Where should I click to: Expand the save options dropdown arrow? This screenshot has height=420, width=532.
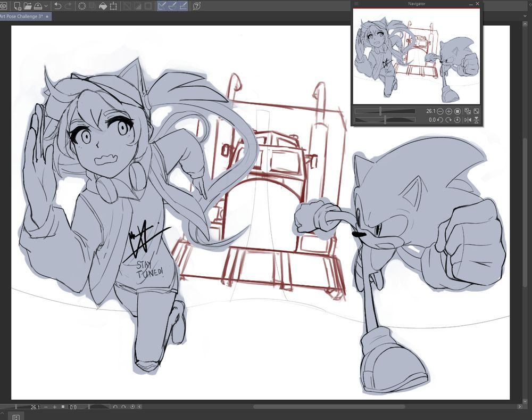pos(46,6)
